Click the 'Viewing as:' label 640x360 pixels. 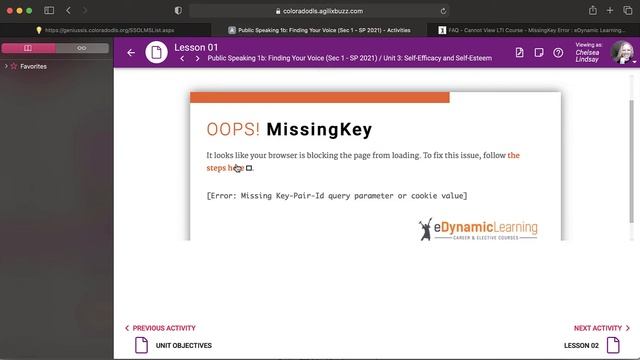click(x=589, y=45)
